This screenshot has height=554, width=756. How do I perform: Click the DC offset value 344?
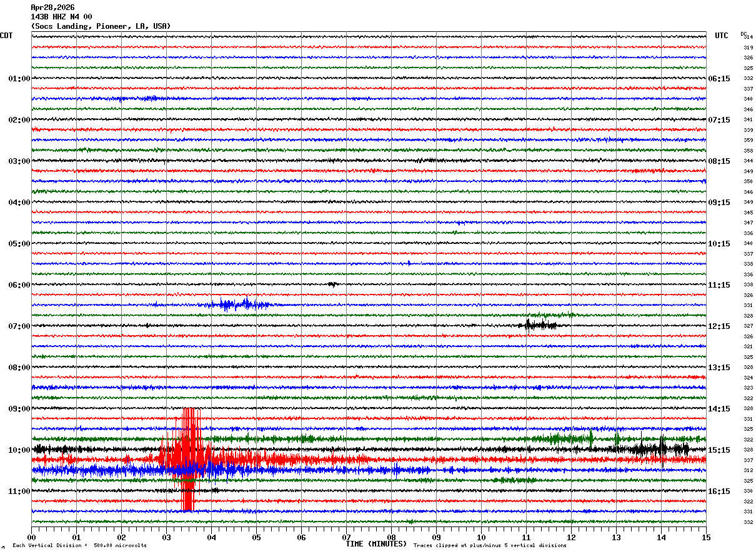point(748,161)
